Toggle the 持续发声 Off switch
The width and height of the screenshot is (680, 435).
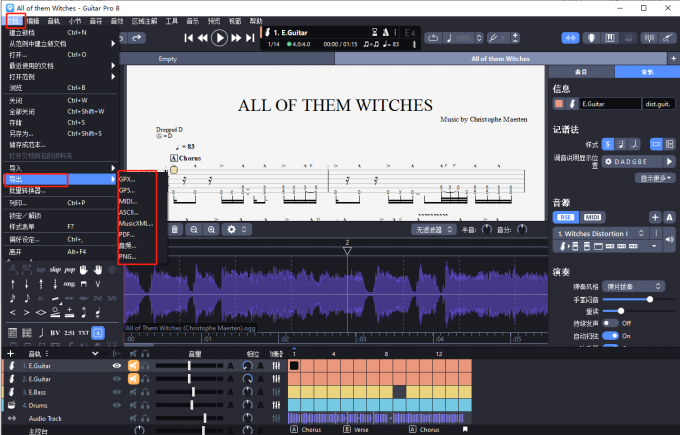point(612,323)
